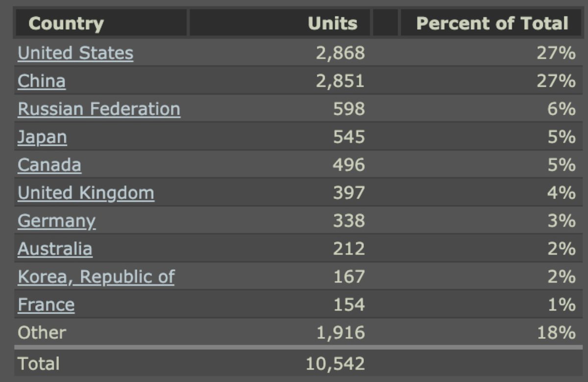Viewport: 588px width, 382px height.
Task: Open the Korea, Republic of link
Action: (96, 277)
